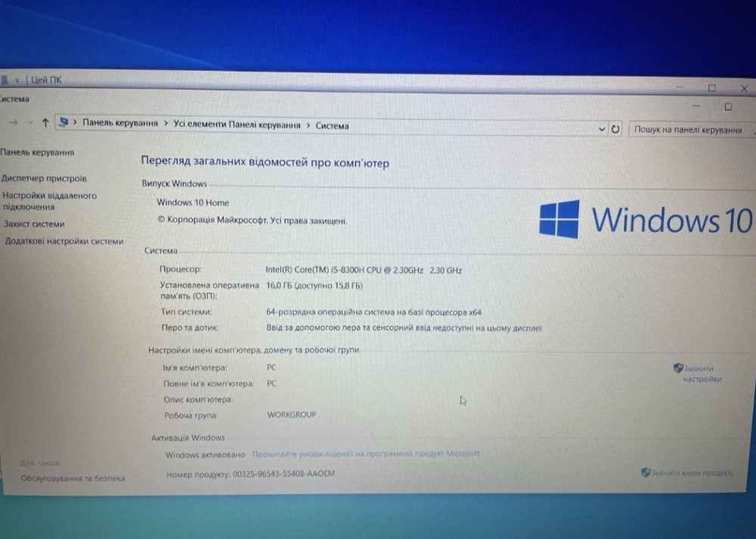The width and height of the screenshot is (756, 539).
Task: Open the address bar dropdown arrow
Action: coord(601,129)
